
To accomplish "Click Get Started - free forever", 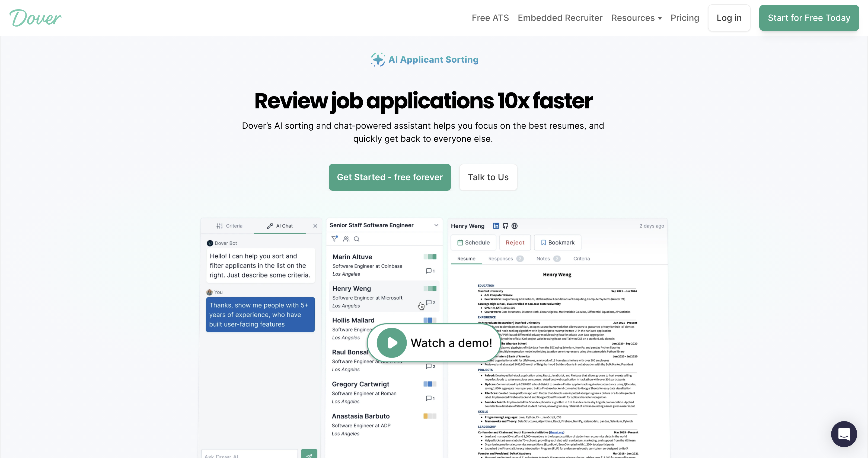I will tap(390, 177).
